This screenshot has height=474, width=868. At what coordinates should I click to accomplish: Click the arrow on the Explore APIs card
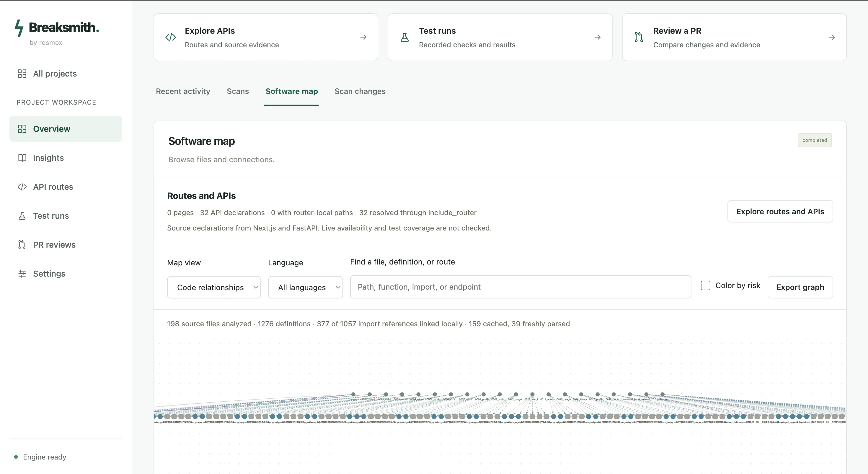[x=363, y=37]
